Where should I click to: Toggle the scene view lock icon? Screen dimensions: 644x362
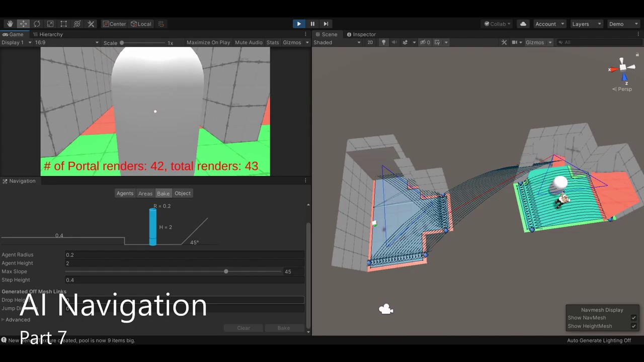tap(637, 54)
